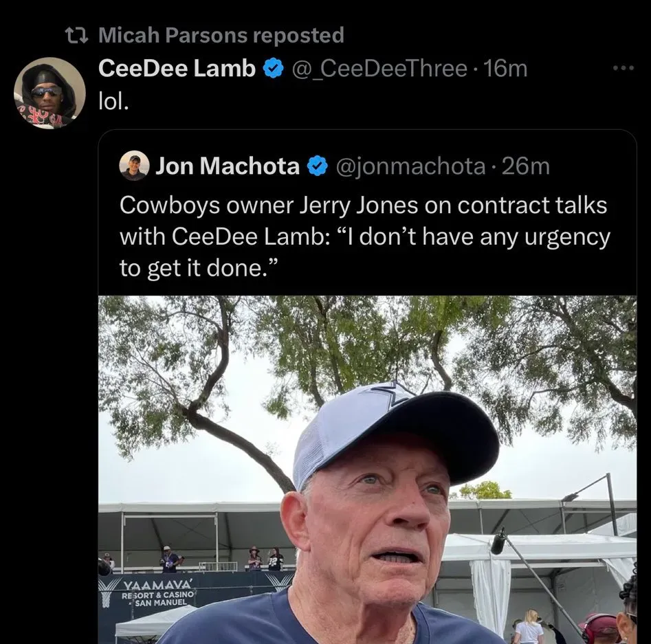Open the Jerry Jones photo attachment
The image size is (651, 644).
tap(371, 467)
